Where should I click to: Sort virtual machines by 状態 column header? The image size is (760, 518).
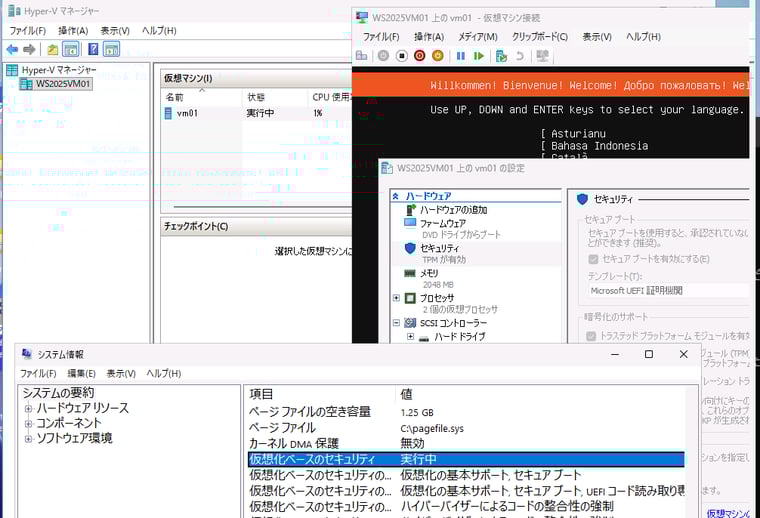point(274,97)
